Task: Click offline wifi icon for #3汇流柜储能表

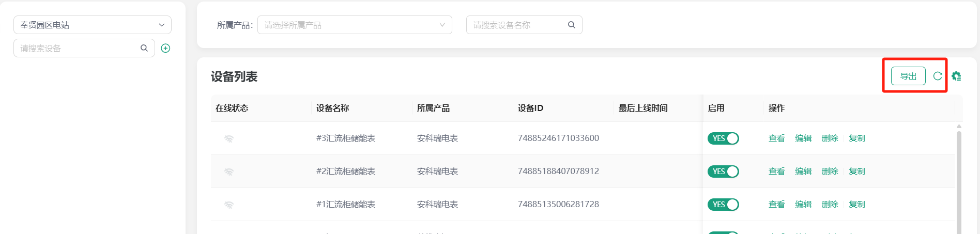Action: click(229, 138)
